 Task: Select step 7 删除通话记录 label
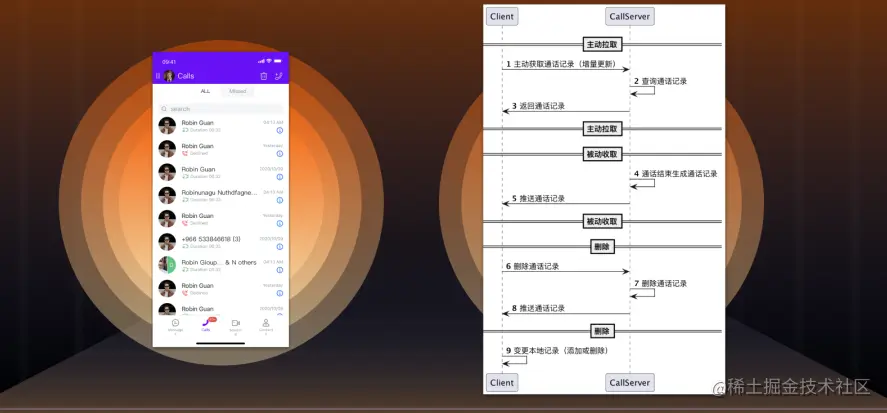coord(660,283)
